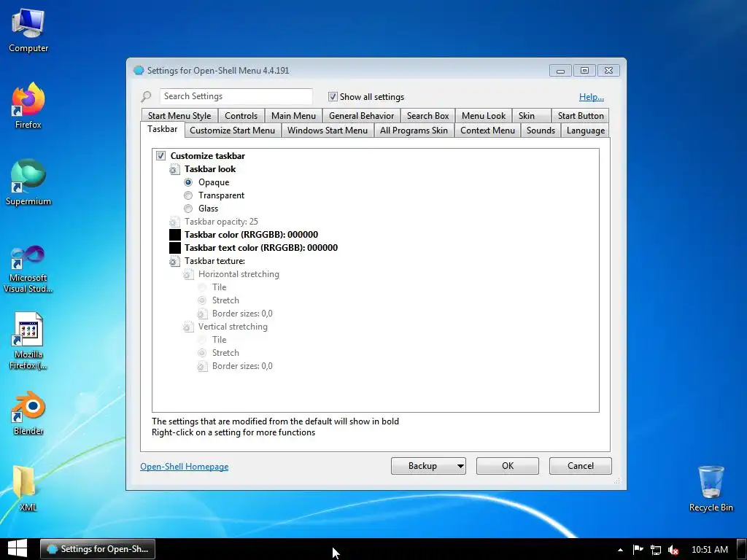Switch to the Windows Start Menu tab
Image resolution: width=747 pixels, height=560 pixels.
[328, 131]
